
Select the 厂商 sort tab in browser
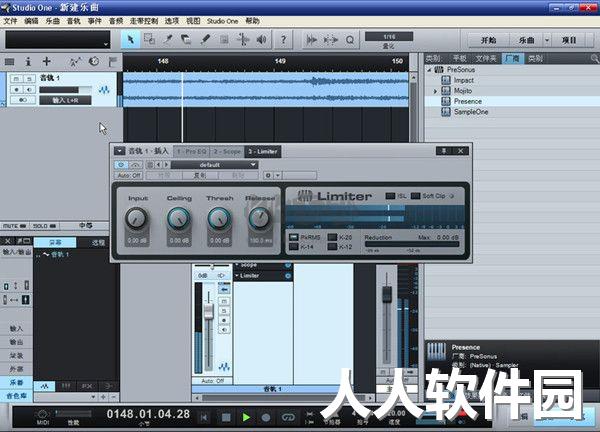click(512, 59)
